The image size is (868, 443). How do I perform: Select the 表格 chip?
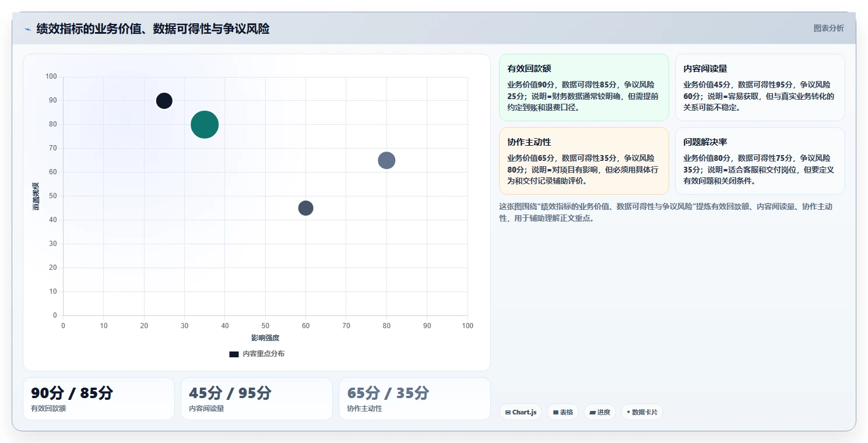coord(563,412)
